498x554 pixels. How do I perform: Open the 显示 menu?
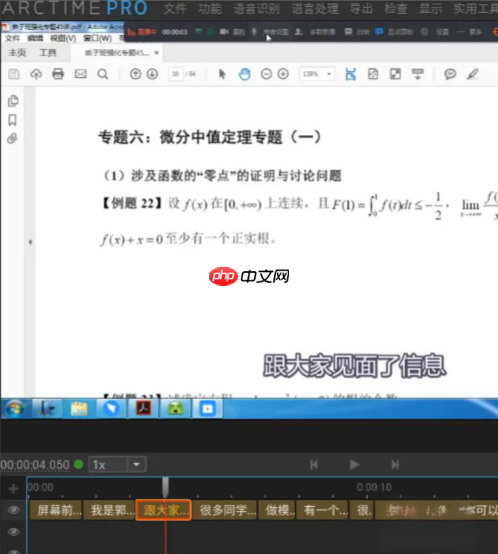tap(430, 8)
